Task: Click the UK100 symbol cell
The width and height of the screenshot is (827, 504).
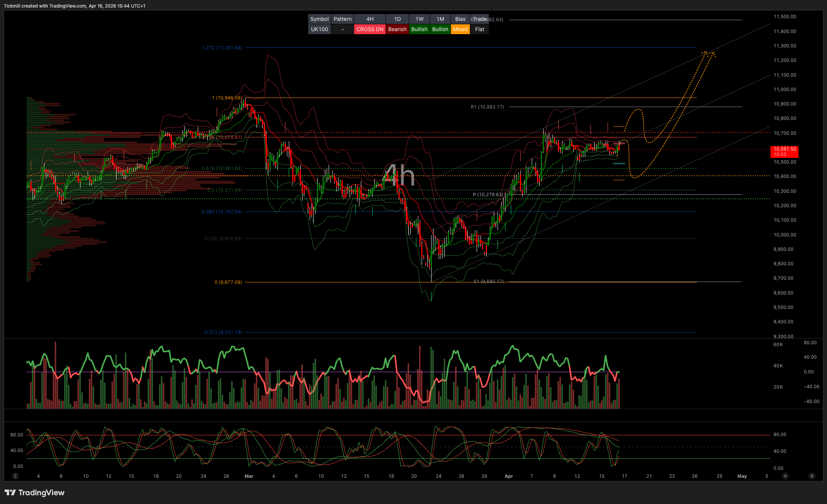Action: [x=319, y=29]
